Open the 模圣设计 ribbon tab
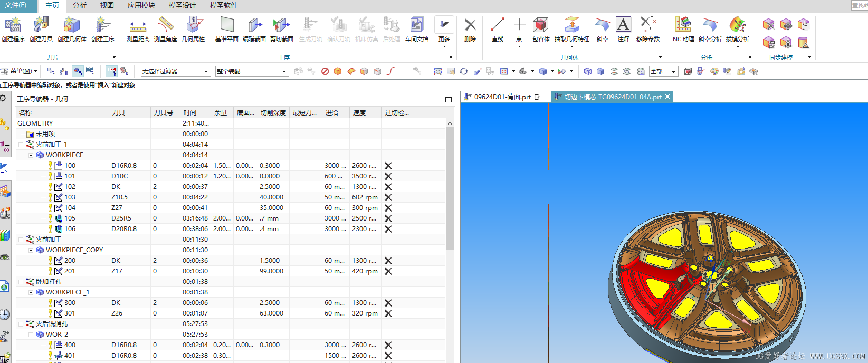This screenshot has height=363, width=868. click(x=183, y=5)
